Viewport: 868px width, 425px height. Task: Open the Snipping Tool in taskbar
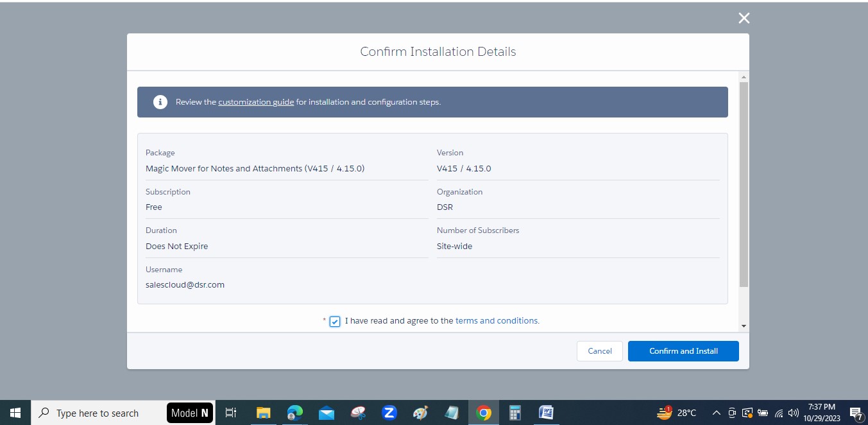358,413
